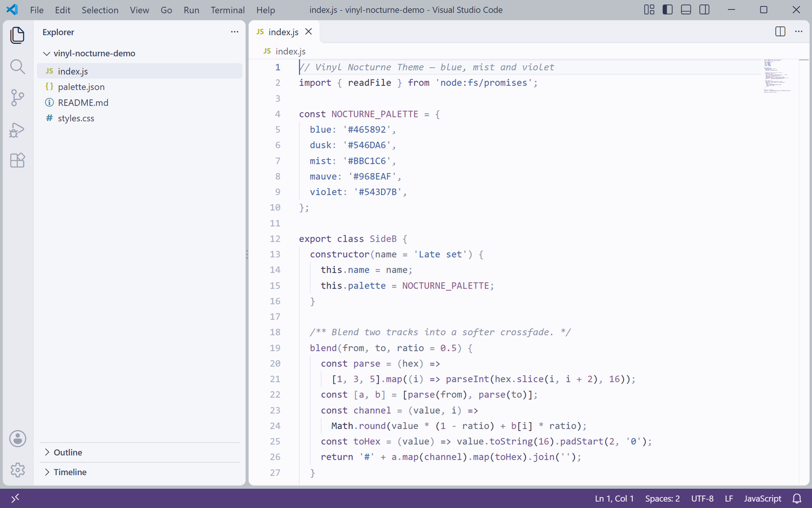Open the Source Control view
Viewport: 812px width, 508px height.
tap(17, 98)
